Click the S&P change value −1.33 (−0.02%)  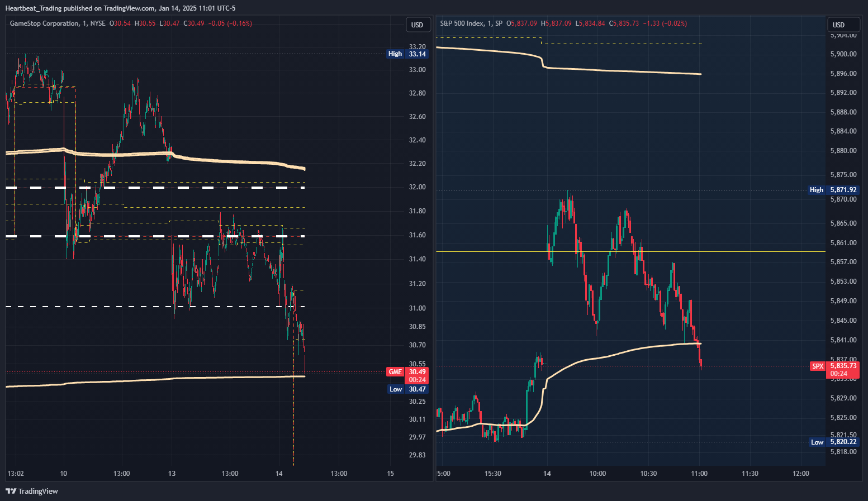(665, 23)
